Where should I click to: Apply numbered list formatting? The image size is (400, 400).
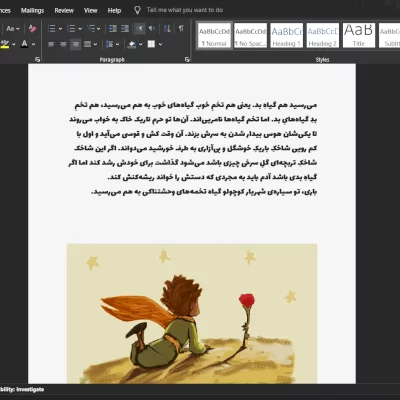coord(71,29)
